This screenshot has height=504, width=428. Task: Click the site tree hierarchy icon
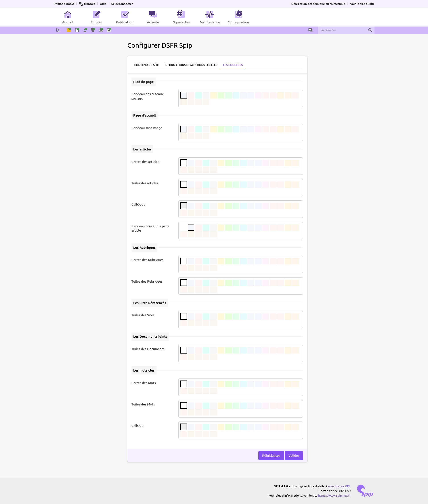coord(58,30)
